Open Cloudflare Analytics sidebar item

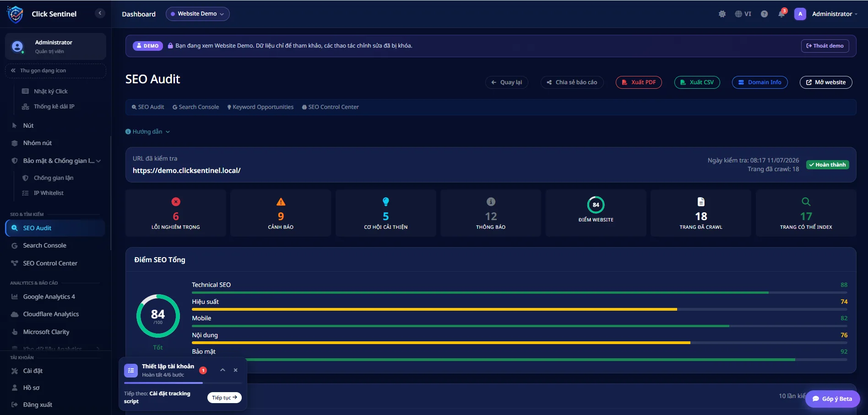[x=51, y=314]
